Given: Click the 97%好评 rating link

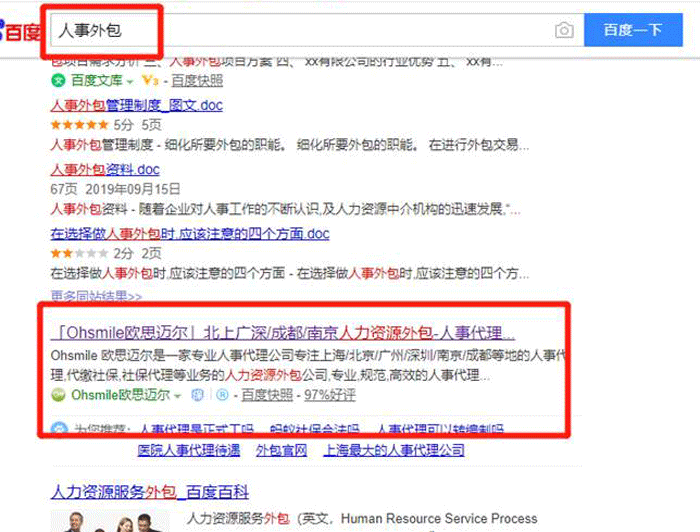Looking at the screenshot, I should tap(330, 395).
